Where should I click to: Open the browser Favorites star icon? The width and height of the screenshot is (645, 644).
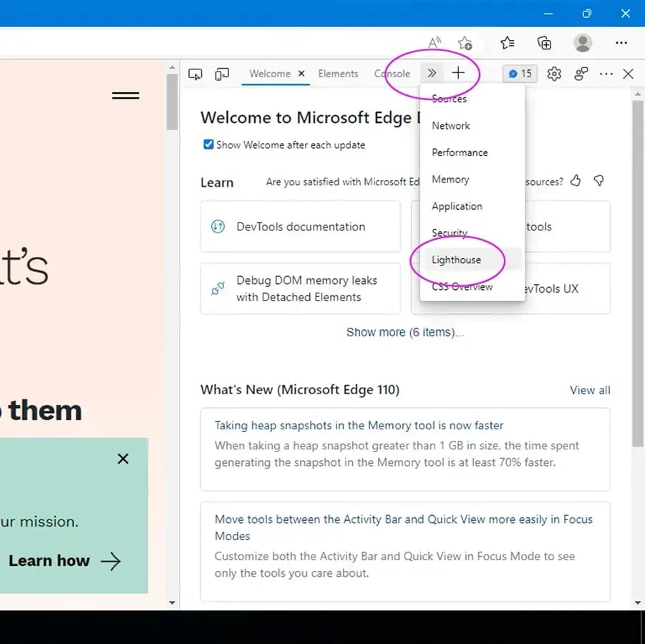[x=508, y=43]
